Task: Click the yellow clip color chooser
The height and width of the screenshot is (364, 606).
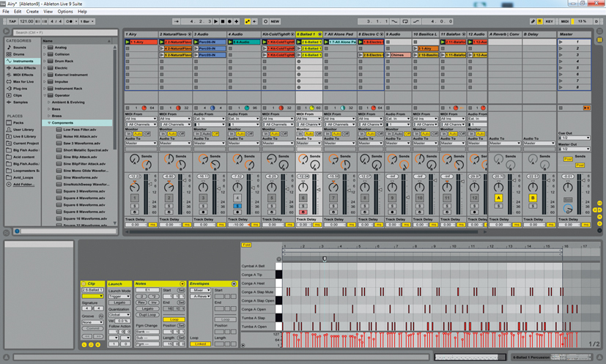Action: [92, 297]
